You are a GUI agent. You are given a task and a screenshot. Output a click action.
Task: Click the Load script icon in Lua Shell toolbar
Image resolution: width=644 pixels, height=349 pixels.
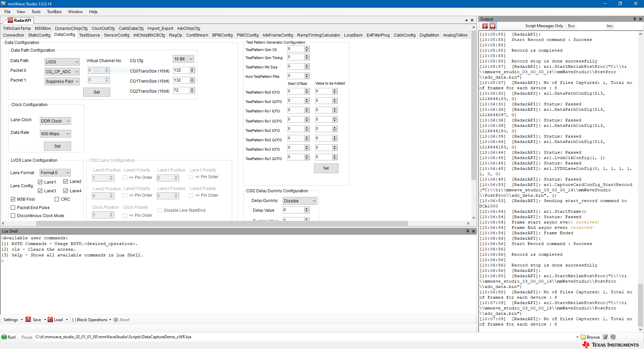[50, 319]
